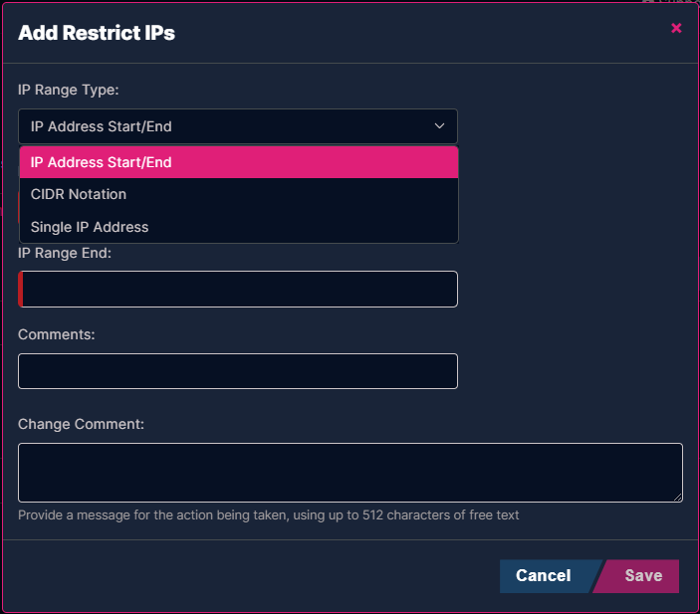Click the IP Range End label

pyautogui.click(x=65, y=253)
